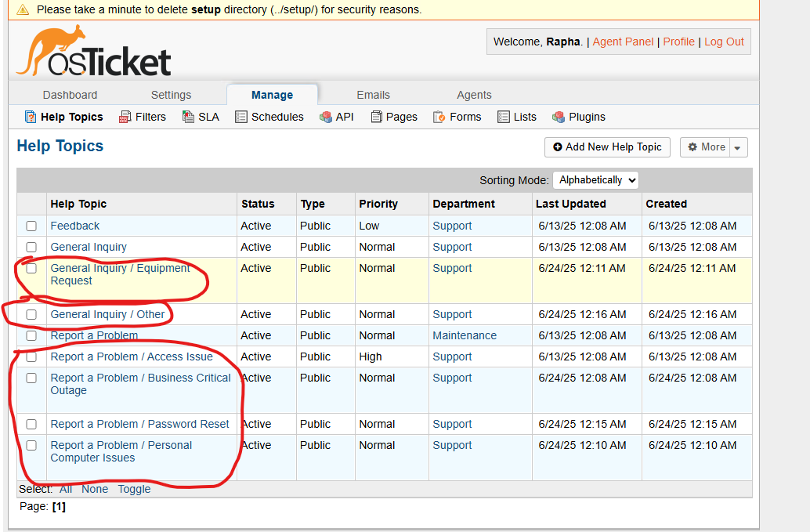The image size is (810, 532).
Task: Click the Help Topics page heading
Action: [60, 147]
